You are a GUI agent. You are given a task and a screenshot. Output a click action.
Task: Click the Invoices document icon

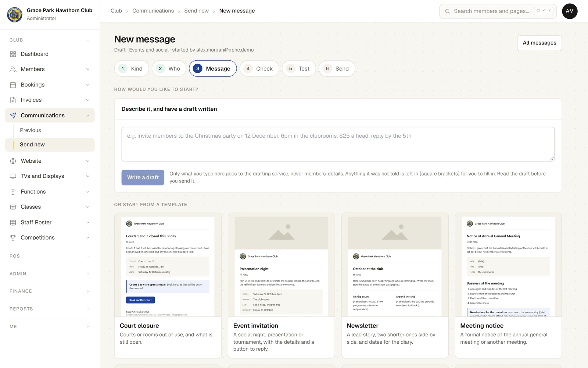[13, 100]
